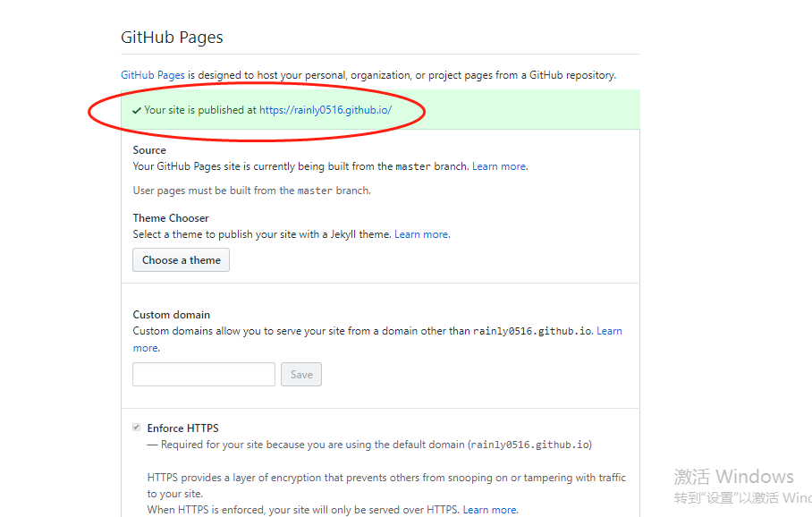Image resolution: width=812 pixels, height=517 pixels.
Task: Click the Enforce HTTPS label text
Action: pos(184,428)
